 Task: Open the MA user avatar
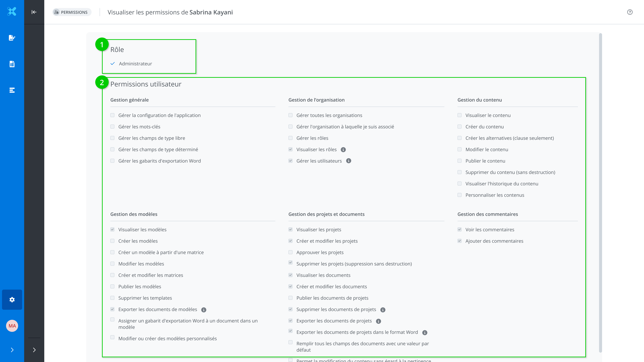[x=12, y=326]
